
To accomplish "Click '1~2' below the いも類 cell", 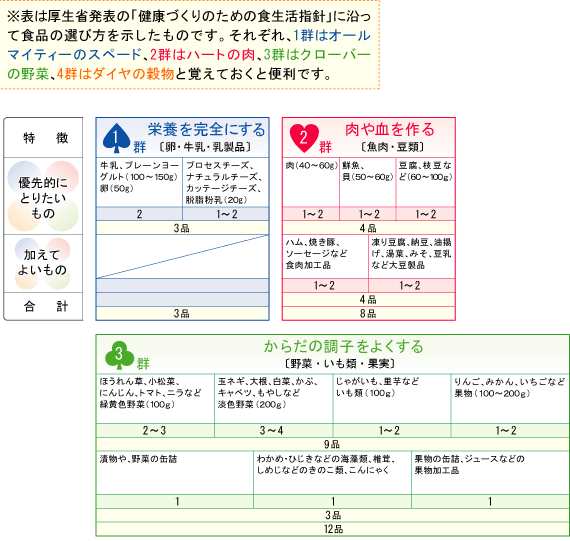I will pyautogui.click(x=389, y=430).
